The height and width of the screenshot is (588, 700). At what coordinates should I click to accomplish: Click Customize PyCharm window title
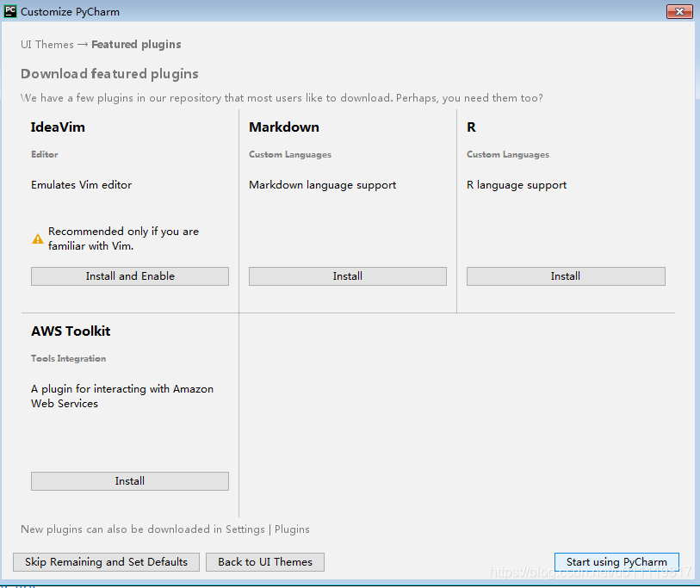pos(70,12)
